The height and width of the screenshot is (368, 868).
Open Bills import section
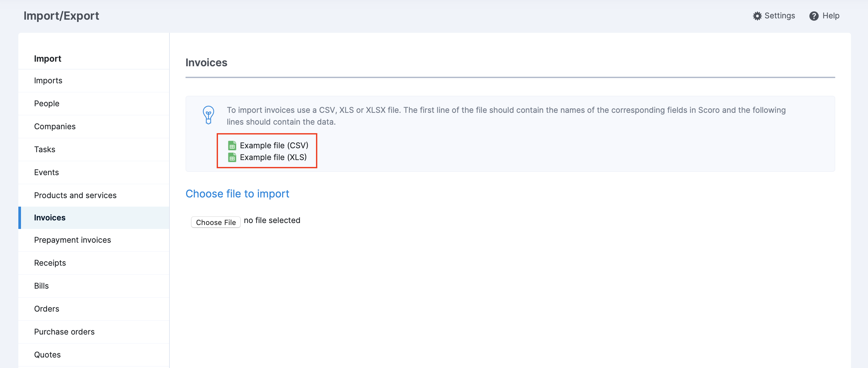click(94, 286)
